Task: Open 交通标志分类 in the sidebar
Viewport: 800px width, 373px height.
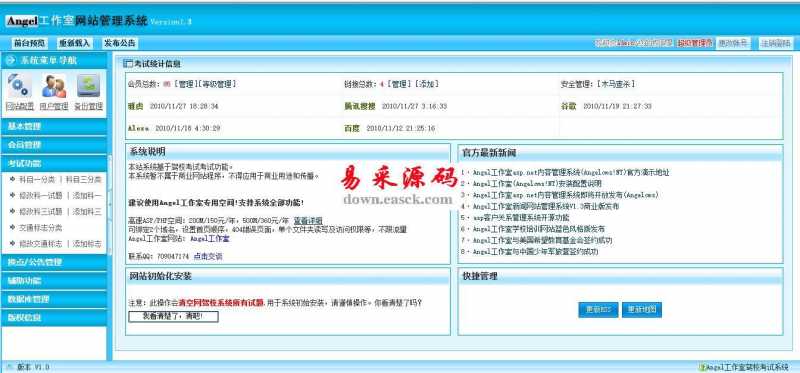Action: click(x=40, y=228)
